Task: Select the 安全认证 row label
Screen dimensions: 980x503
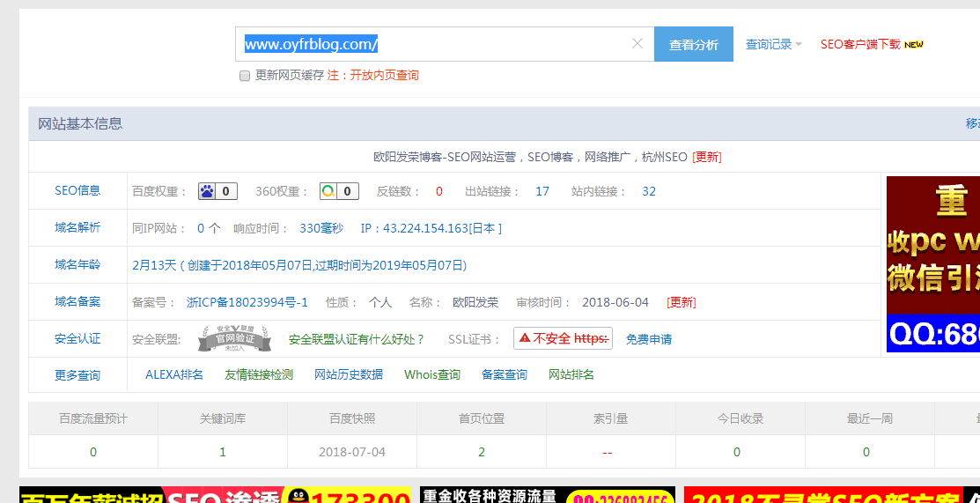Action: pos(77,339)
